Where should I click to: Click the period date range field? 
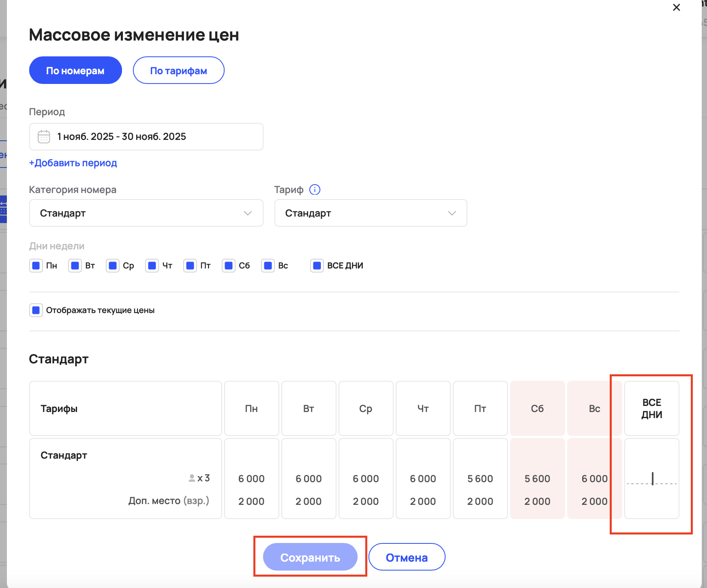coord(146,137)
